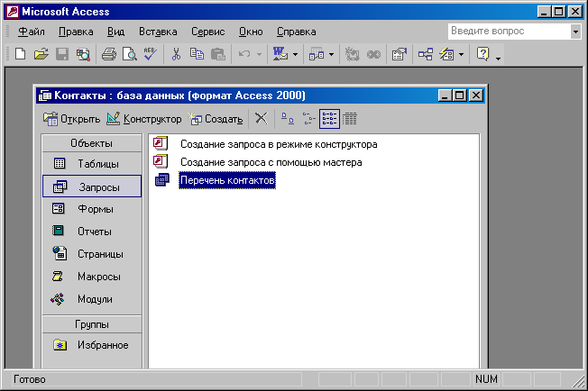Open the Вставка menu

pyautogui.click(x=158, y=32)
